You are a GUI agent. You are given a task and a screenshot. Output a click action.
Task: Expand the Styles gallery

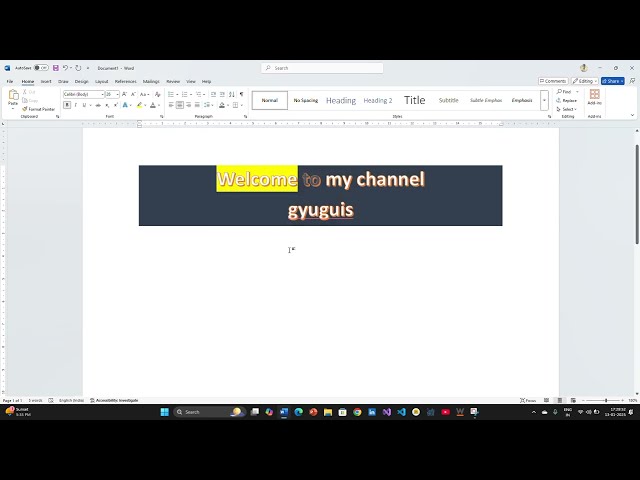(544, 100)
